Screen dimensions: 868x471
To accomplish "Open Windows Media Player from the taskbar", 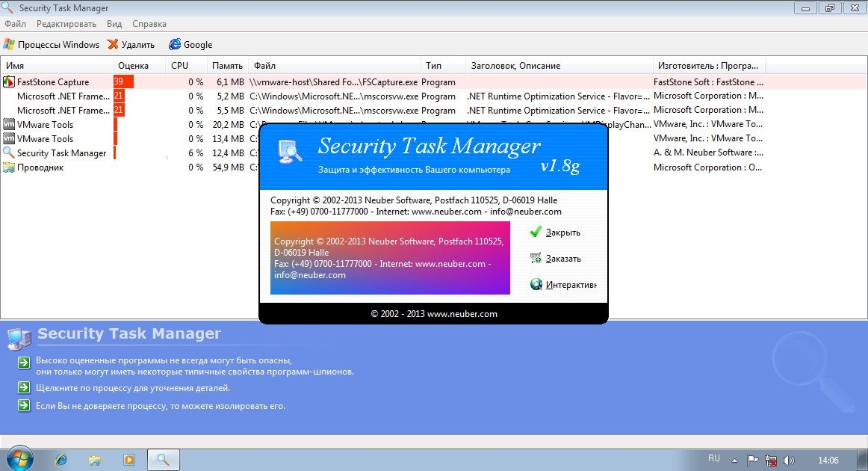I will click(x=129, y=460).
